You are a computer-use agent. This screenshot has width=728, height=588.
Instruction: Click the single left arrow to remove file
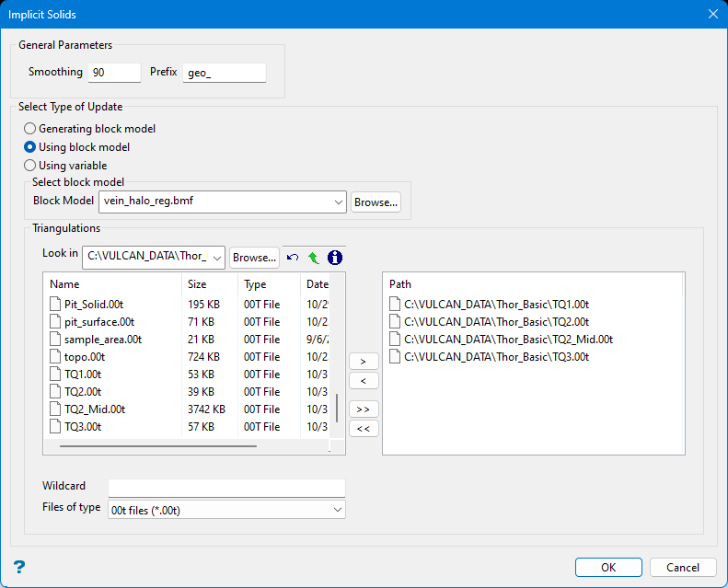pos(364,381)
